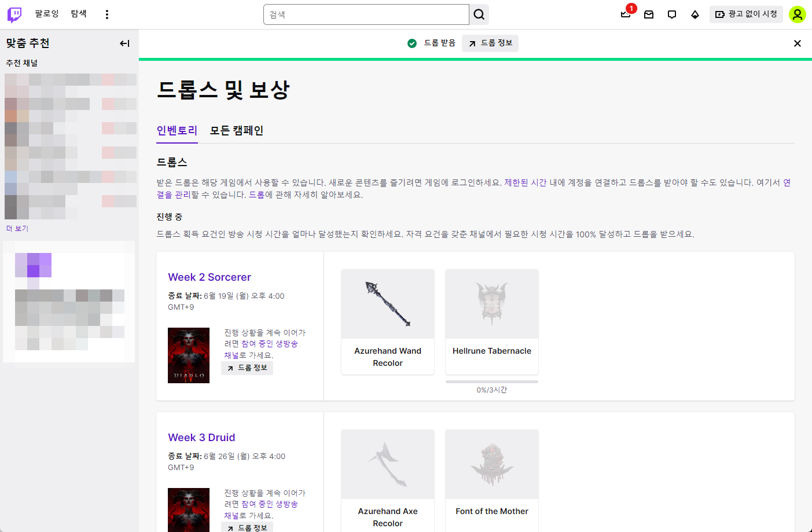Click the Hellrune Tabernacle item image
This screenshot has width=812, height=532.
click(492, 304)
